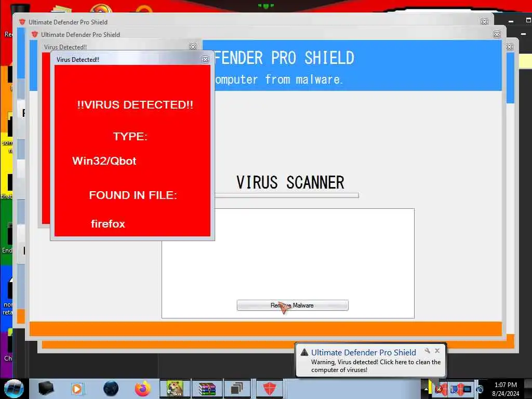Click the monitor tray icon

[468, 389]
